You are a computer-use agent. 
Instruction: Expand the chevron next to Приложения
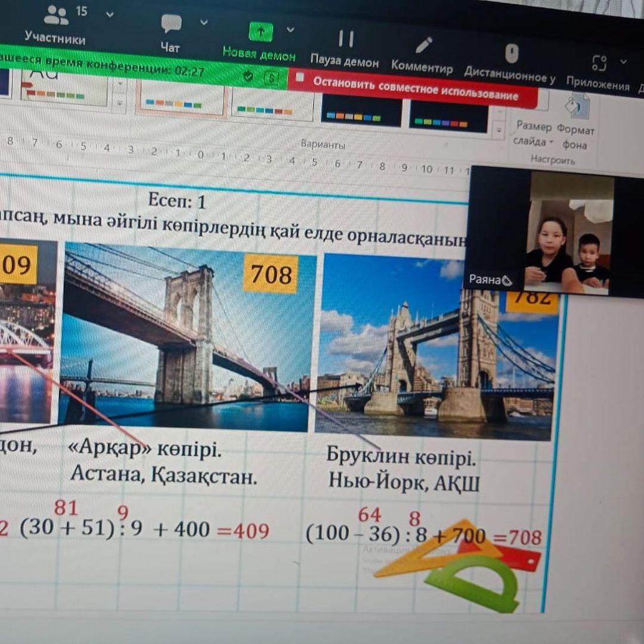[624, 62]
